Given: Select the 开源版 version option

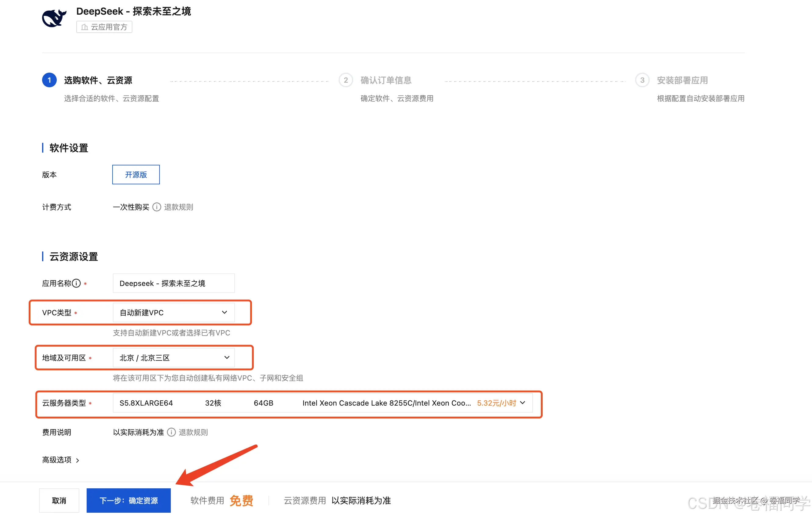Looking at the screenshot, I should pyautogui.click(x=135, y=175).
